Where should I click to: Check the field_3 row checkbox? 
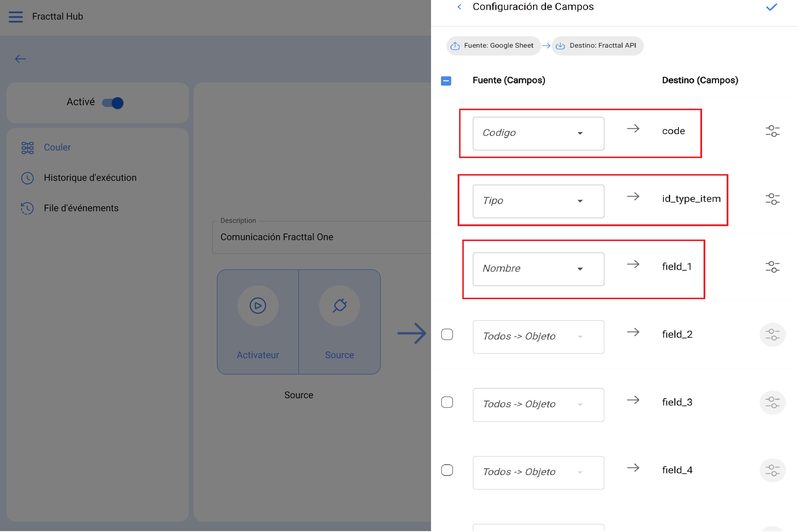pos(447,402)
